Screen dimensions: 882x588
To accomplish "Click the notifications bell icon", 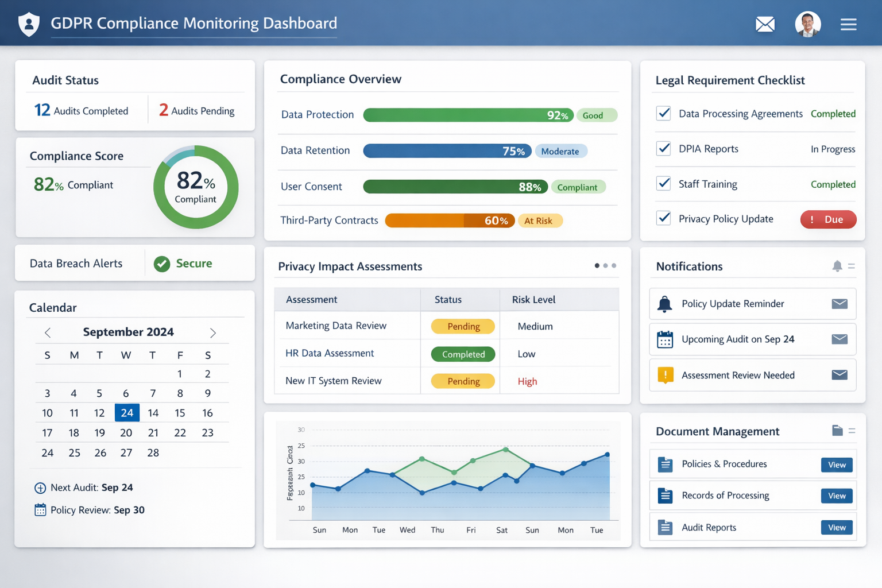I will (x=837, y=266).
